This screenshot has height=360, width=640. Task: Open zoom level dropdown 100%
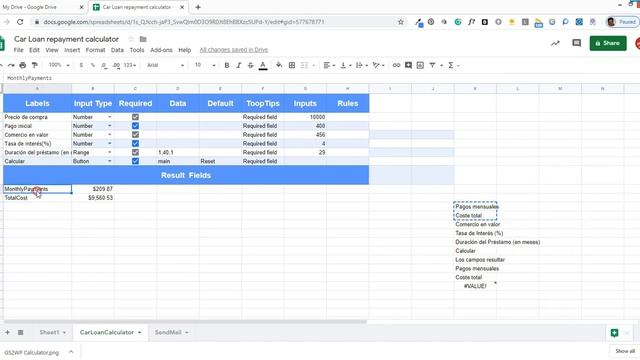pyautogui.click(x=59, y=65)
